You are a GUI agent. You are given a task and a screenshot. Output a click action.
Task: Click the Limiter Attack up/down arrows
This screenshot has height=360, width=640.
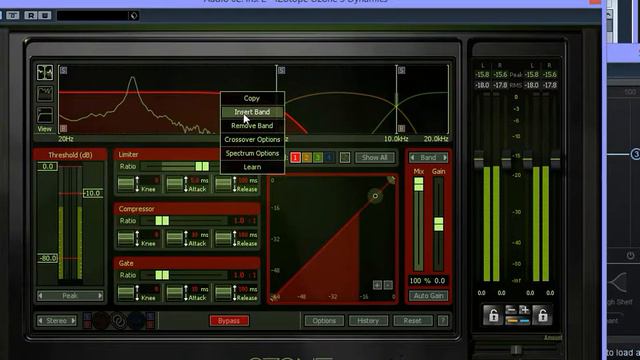(x=186, y=184)
